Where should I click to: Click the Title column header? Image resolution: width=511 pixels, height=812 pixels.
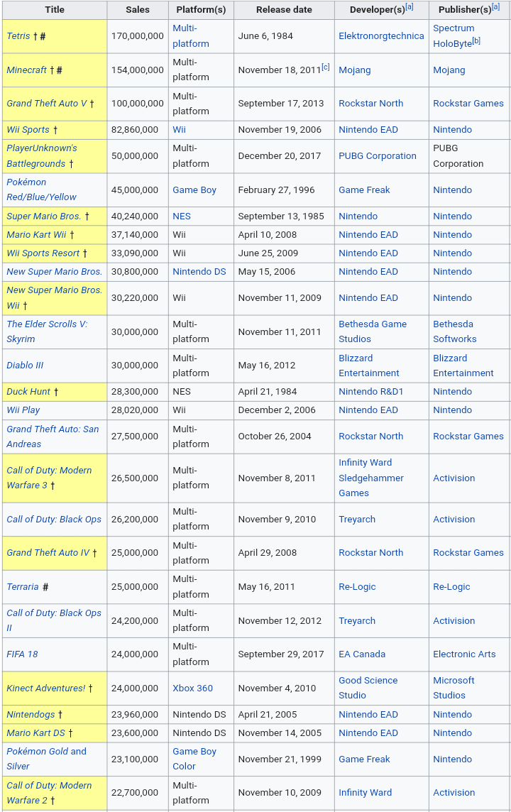[55, 10]
